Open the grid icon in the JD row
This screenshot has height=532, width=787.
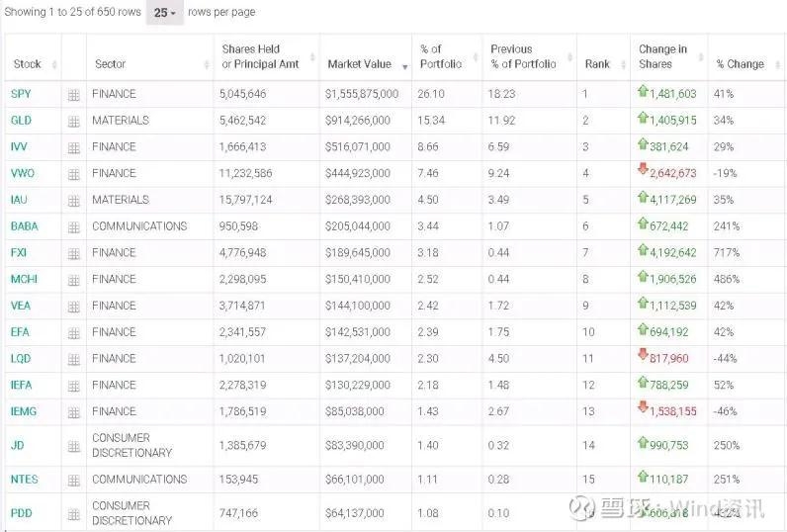[74, 446]
